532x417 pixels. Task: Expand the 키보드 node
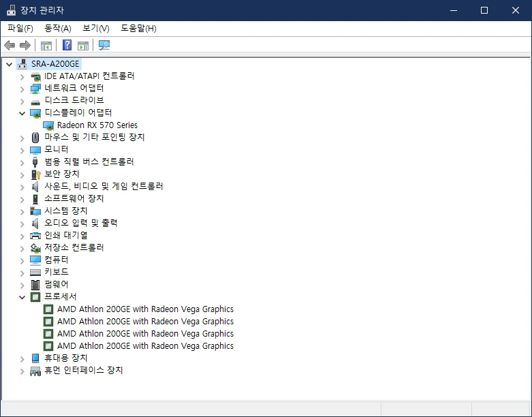22,273
